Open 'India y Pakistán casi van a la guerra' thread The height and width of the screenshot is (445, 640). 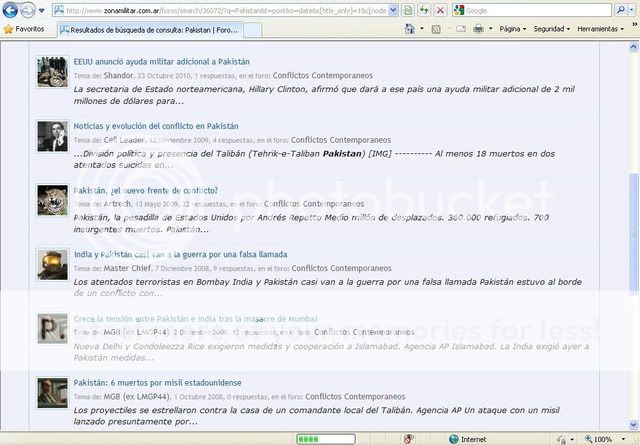click(180, 254)
